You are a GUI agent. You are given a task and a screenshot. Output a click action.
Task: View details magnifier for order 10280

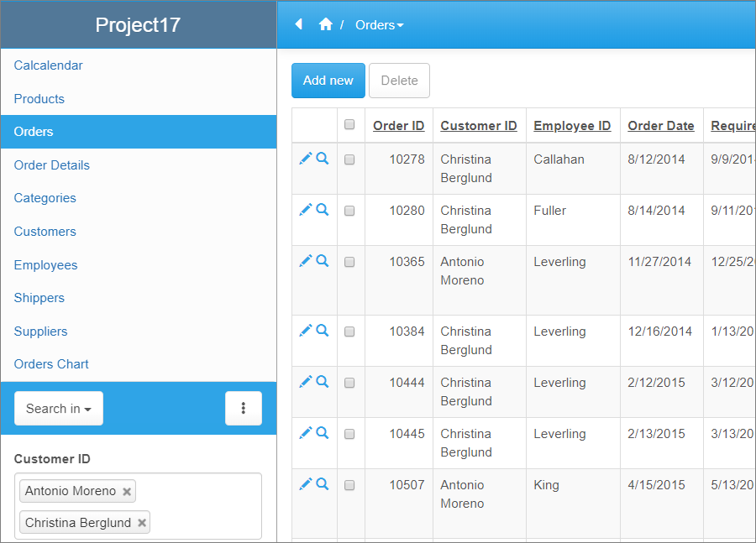click(323, 210)
